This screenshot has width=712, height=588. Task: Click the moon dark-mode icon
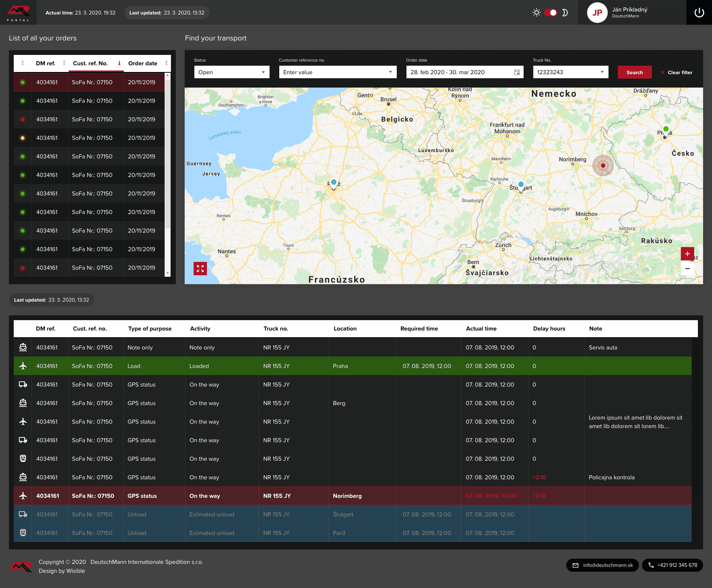(565, 13)
